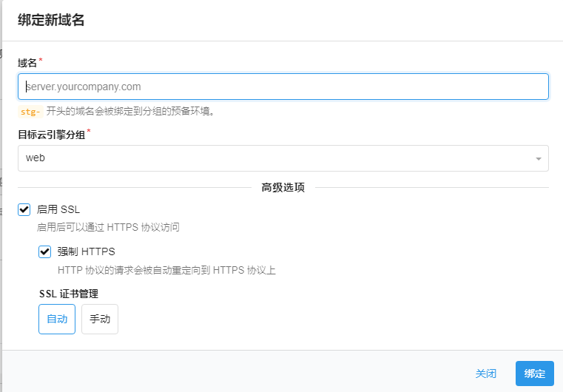Click the 开头的域名会被绑定到分组的预备环境 hint text

130,112
